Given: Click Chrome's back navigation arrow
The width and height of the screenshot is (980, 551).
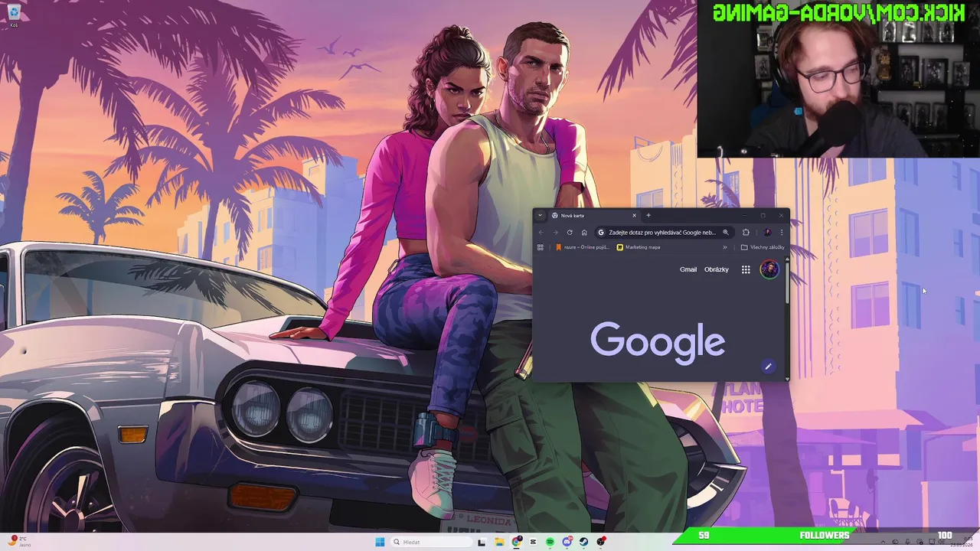Looking at the screenshot, I should coord(541,232).
